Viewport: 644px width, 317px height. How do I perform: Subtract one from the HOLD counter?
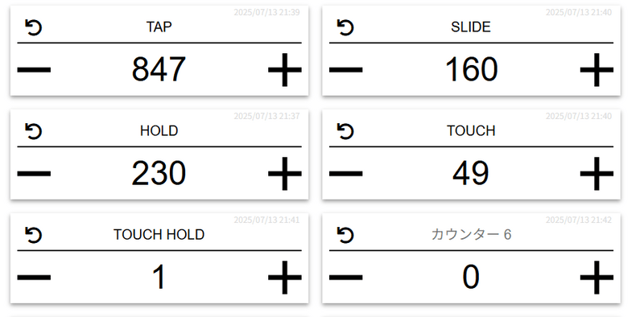click(x=34, y=173)
